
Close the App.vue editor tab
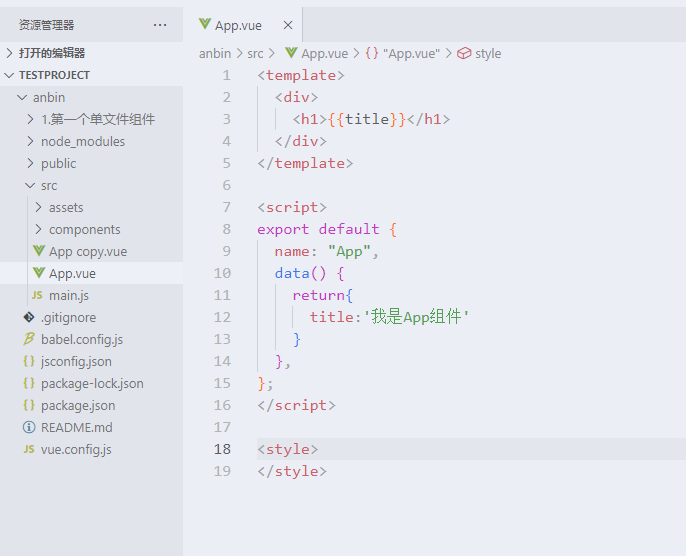click(287, 25)
